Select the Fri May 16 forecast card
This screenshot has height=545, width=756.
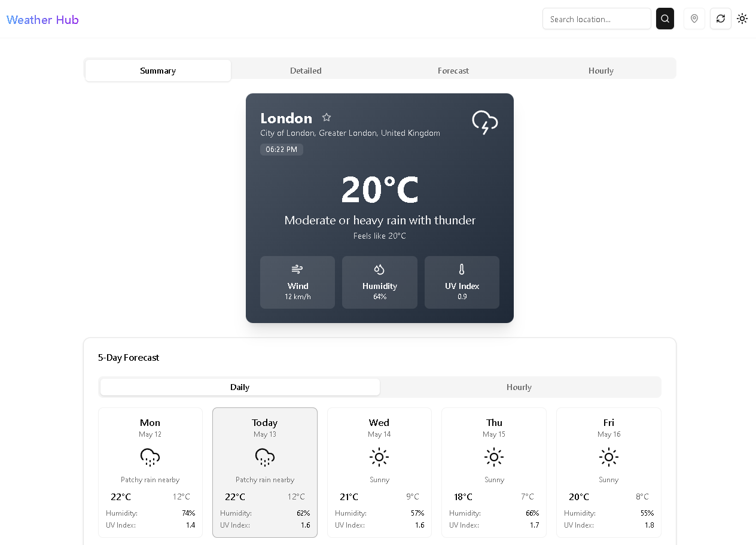pos(608,472)
